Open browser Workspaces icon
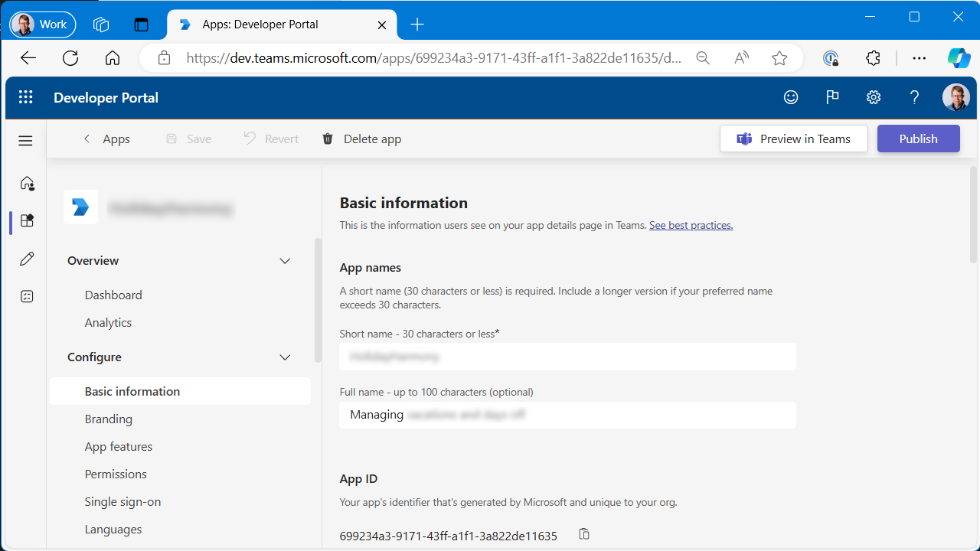Screen dimensions: 980x551 tap(101, 24)
